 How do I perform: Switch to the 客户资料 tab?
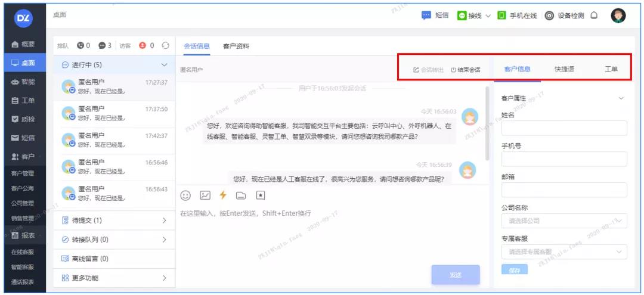236,46
